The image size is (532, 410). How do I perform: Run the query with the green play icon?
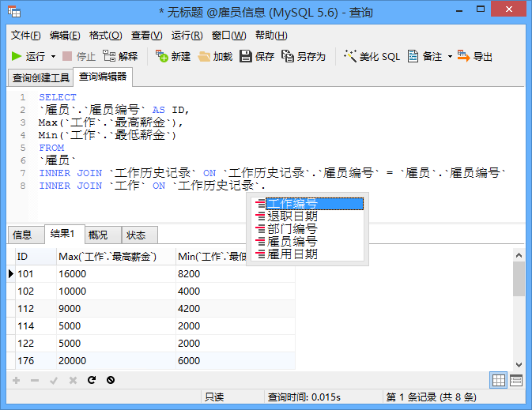click(28, 56)
